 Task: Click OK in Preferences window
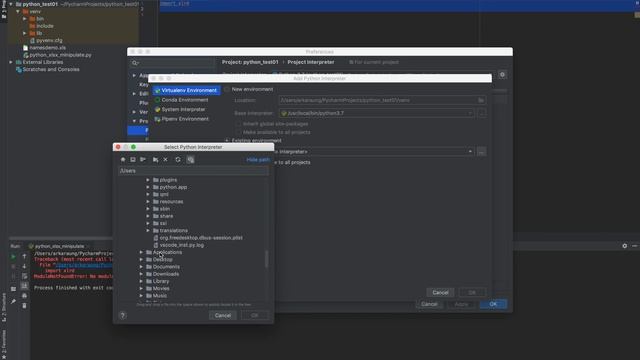(493, 304)
